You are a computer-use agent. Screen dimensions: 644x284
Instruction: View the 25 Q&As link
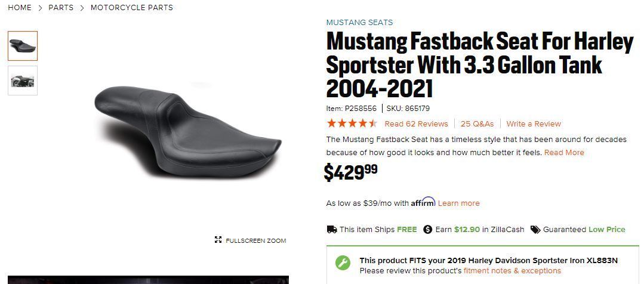(477, 124)
